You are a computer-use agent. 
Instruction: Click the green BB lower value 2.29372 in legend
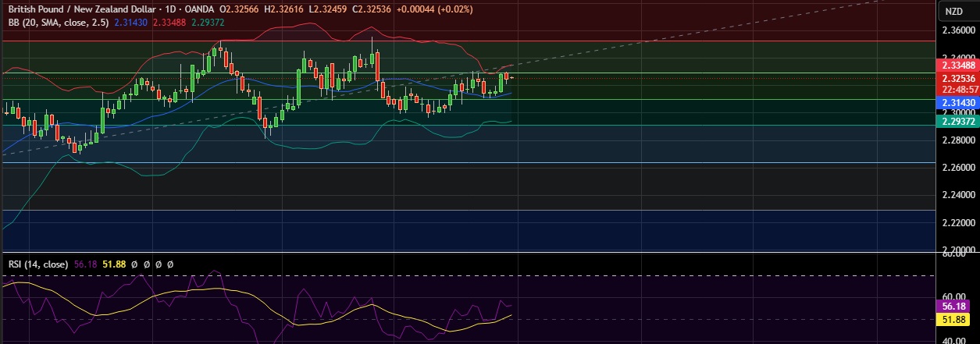point(211,21)
